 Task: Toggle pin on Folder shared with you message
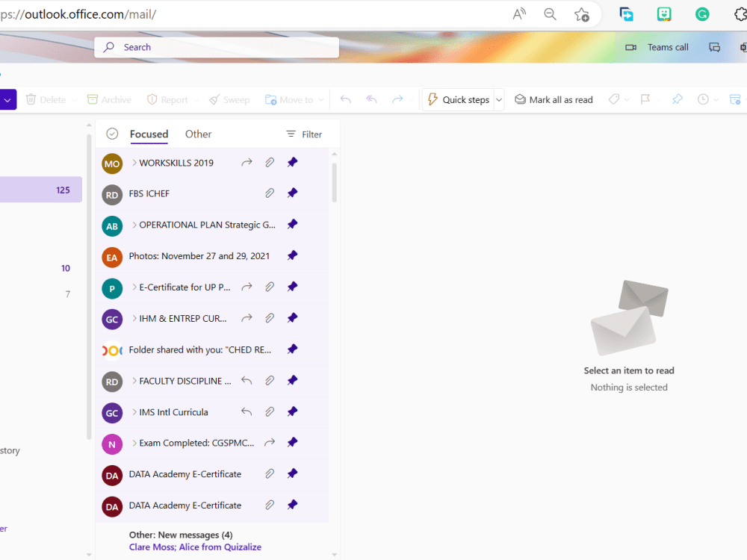point(293,349)
